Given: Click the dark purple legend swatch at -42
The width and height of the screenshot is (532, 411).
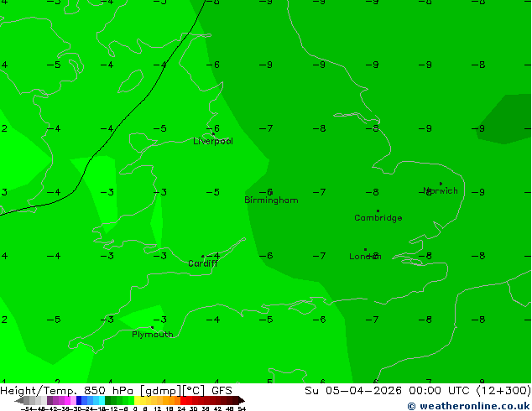Looking at the screenshot, I should coord(50,400).
